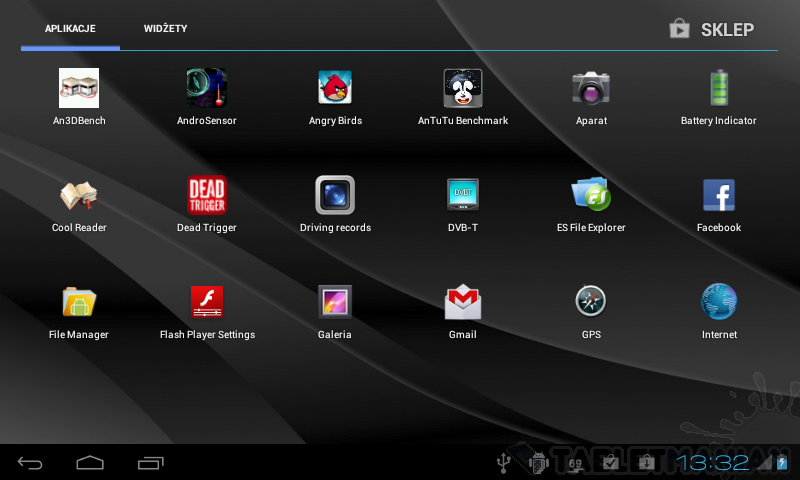
Task: Launch Gmail
Action: [x=463, y=302]
